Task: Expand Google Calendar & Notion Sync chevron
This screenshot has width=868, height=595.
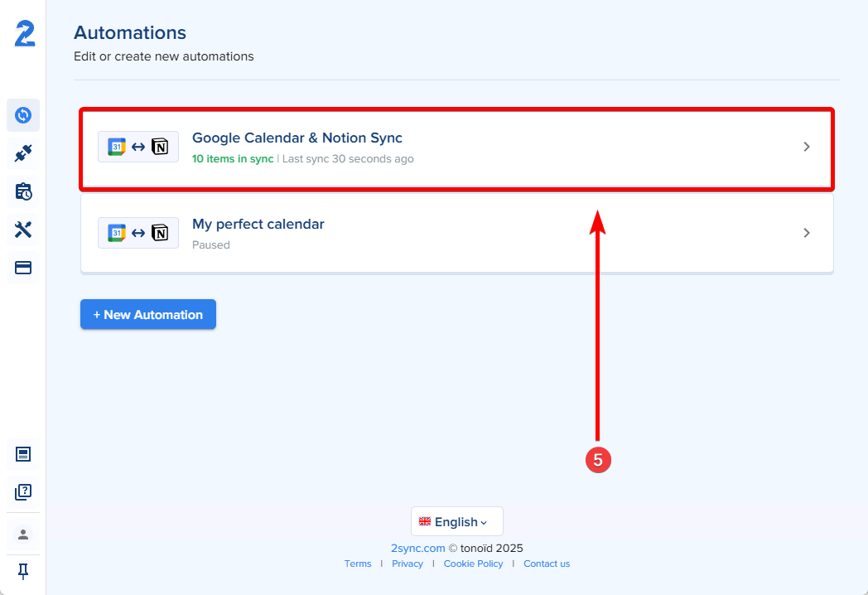Action: [807, 147]
